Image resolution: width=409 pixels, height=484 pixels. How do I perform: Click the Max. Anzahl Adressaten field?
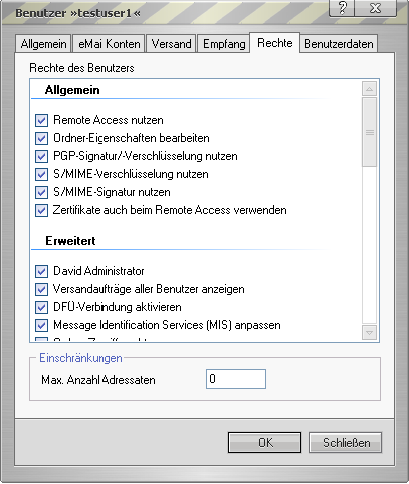click(236, 379)
